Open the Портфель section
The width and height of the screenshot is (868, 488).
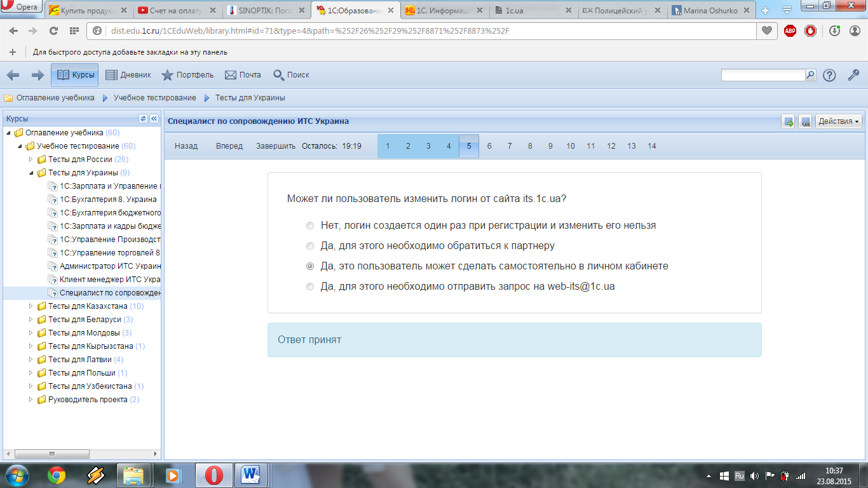pos(187,75)
